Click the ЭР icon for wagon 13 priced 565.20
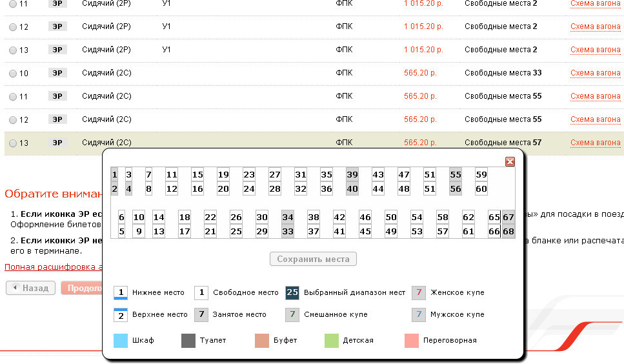 pyautogui.click(x=57, y=143)
